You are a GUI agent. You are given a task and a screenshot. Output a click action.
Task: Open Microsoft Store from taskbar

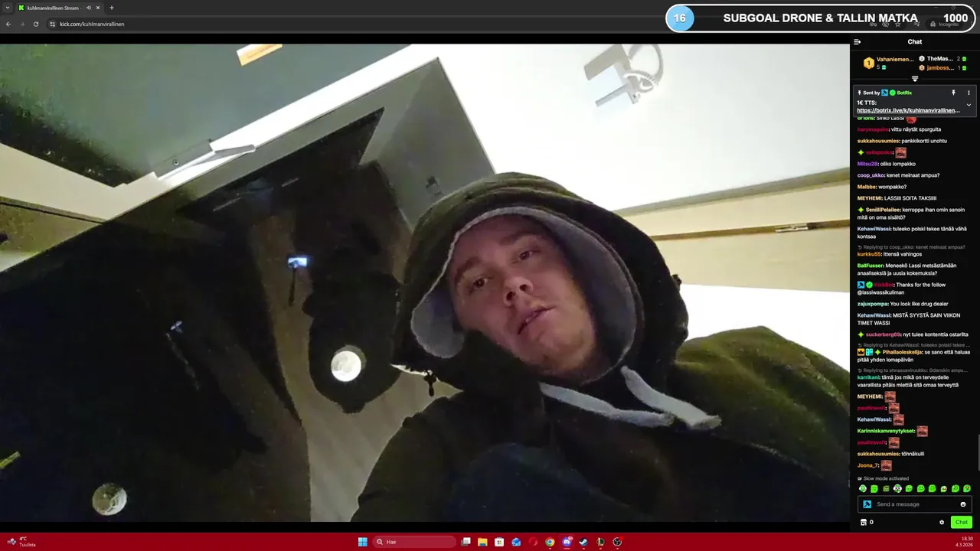(x=499, y=542)
